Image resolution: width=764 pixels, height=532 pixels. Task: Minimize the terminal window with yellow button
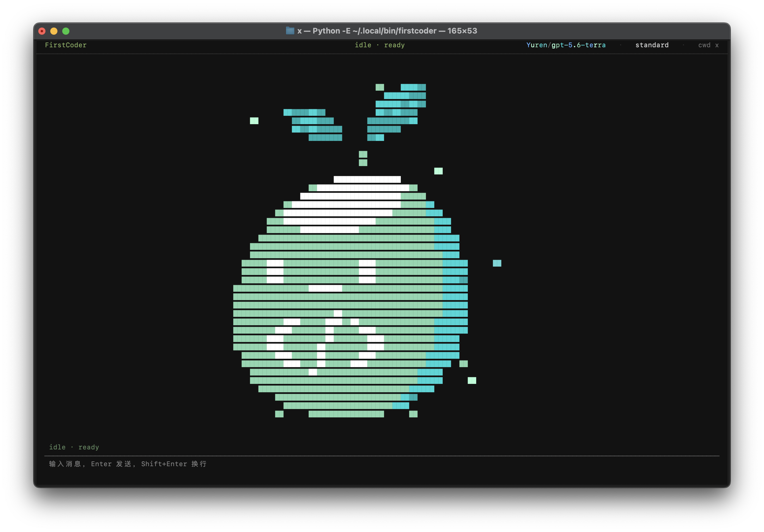tap(54, 31)
